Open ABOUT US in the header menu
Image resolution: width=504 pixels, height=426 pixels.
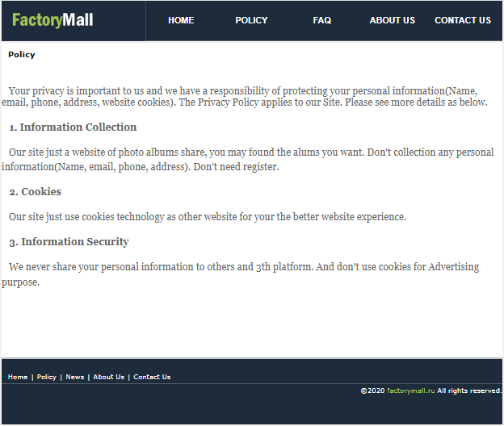pyautogui.click(x=393, y=20)
